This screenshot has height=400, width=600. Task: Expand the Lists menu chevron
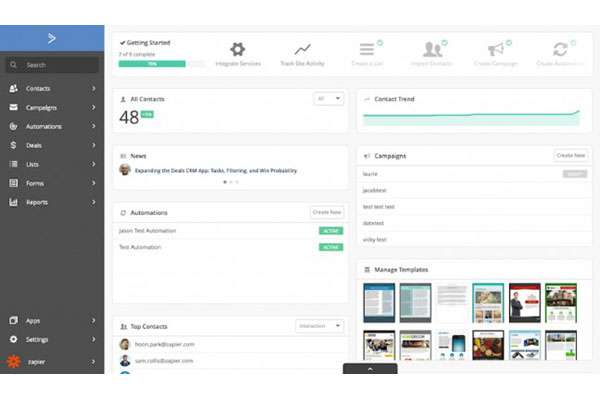click(x=94, y=164)
